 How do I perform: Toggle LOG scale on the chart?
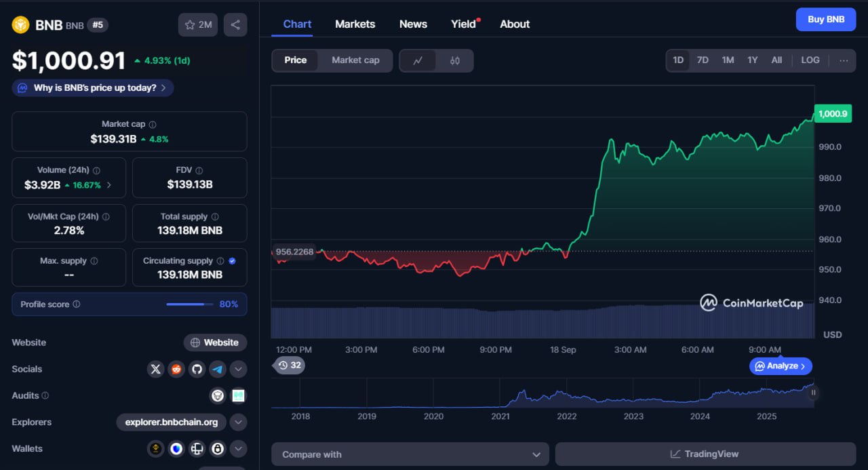(x=810, y=60)
